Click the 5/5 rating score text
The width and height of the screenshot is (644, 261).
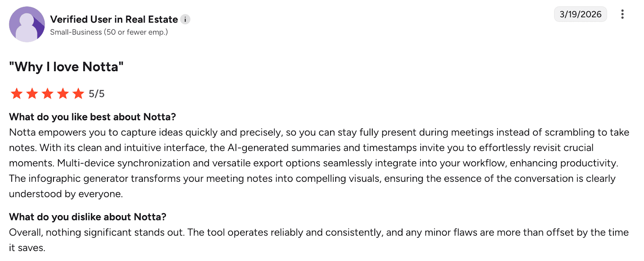point(97,94)
